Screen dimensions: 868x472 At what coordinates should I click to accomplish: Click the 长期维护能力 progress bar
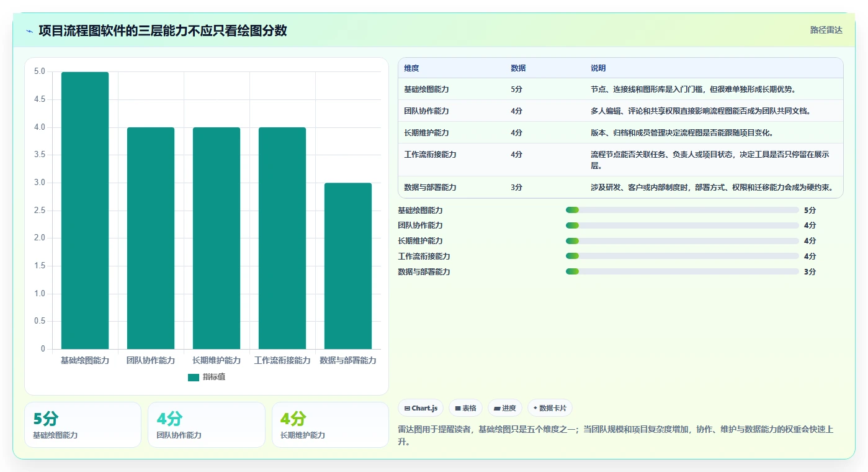682,241
